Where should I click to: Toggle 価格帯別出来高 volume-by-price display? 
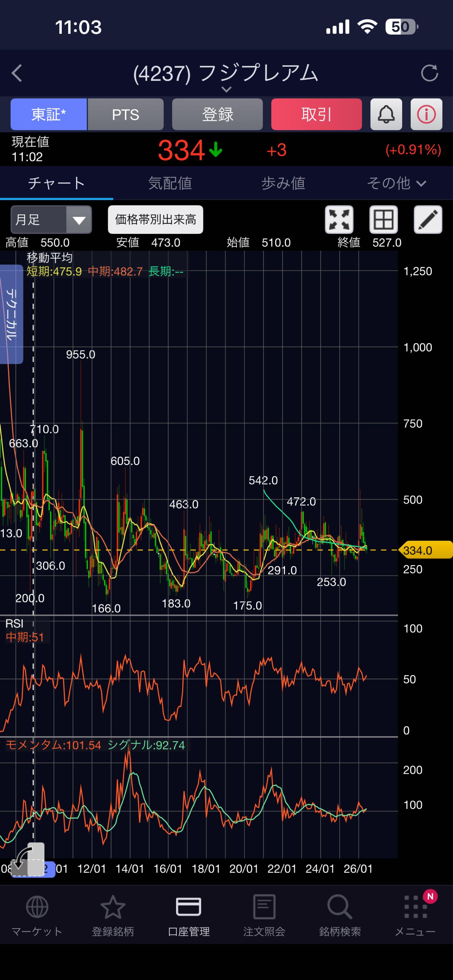(x=155, y=219)
